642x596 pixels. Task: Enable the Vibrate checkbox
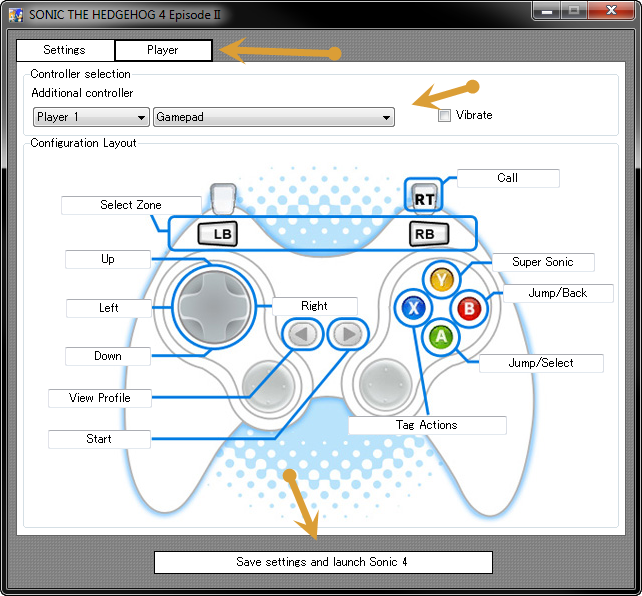(444, 115)
